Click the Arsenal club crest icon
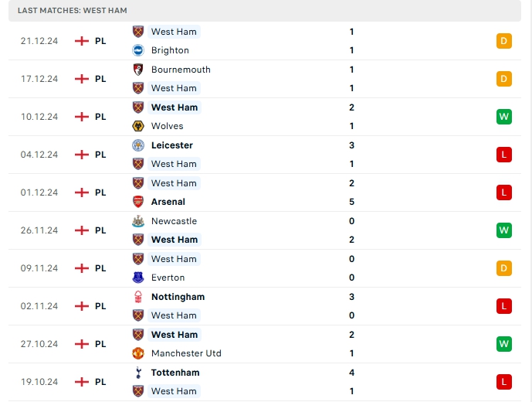The image size is (532, 402). coord(139,202)
